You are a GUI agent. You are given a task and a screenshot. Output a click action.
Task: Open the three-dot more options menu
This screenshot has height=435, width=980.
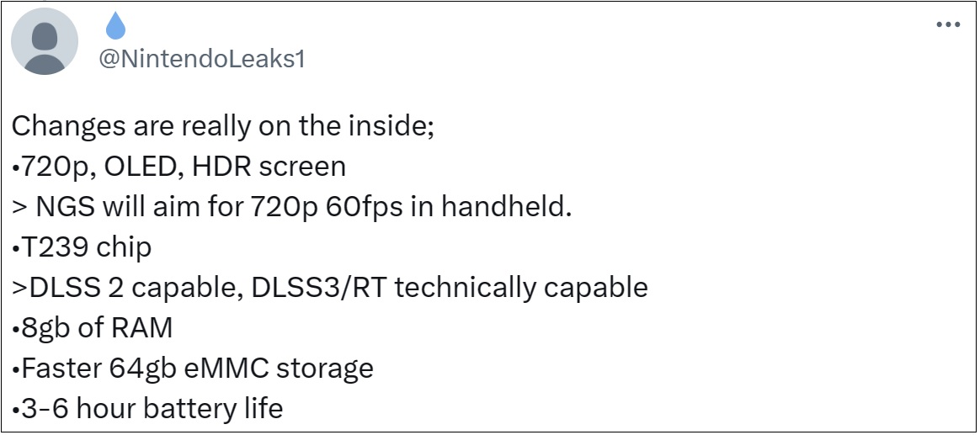click(947, 24)
